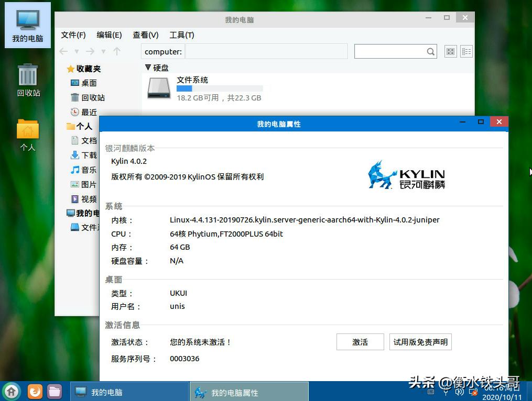The height and width of the screenshot is (401, 532).
Task: Click 您的系统未激活 status text
Action: click(200, 342)
